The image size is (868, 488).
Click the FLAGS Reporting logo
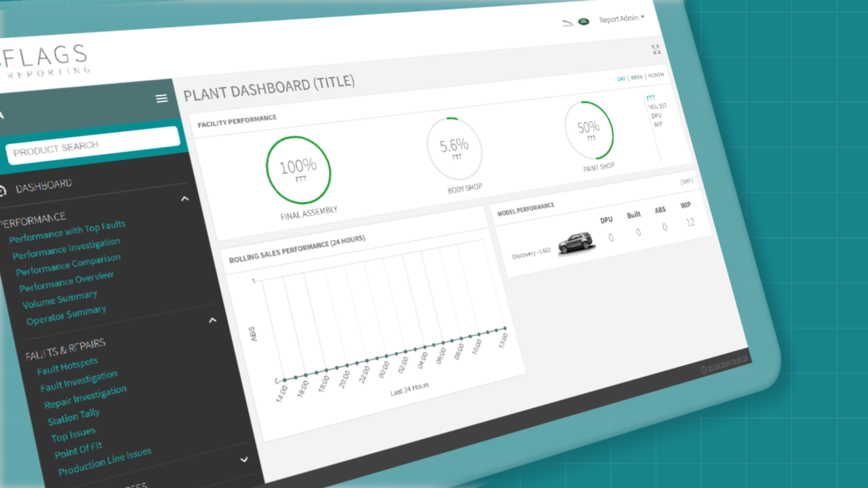(x=45, y=61)
